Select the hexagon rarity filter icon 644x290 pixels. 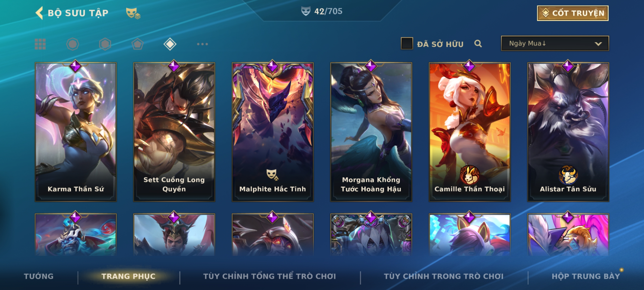pyautogui.click(x=105, y=44)
